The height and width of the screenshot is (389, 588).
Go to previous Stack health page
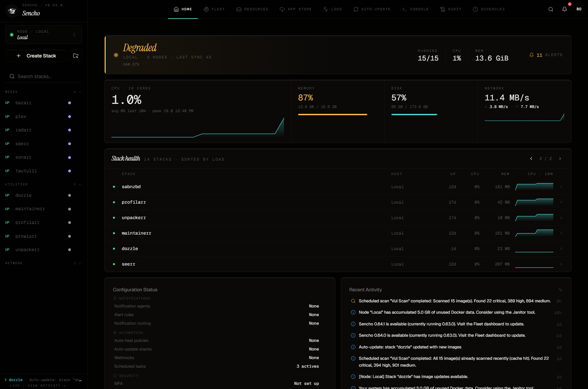coord(531,159)
